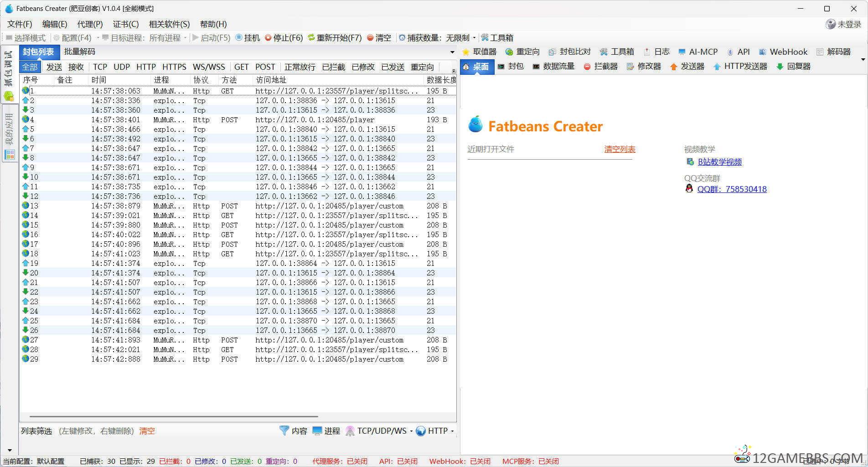Image resolution: width=868 pixels, height=467 pixels.
Task: Switch to the 数据流量 tab
Action: click(x=553, y=67)
